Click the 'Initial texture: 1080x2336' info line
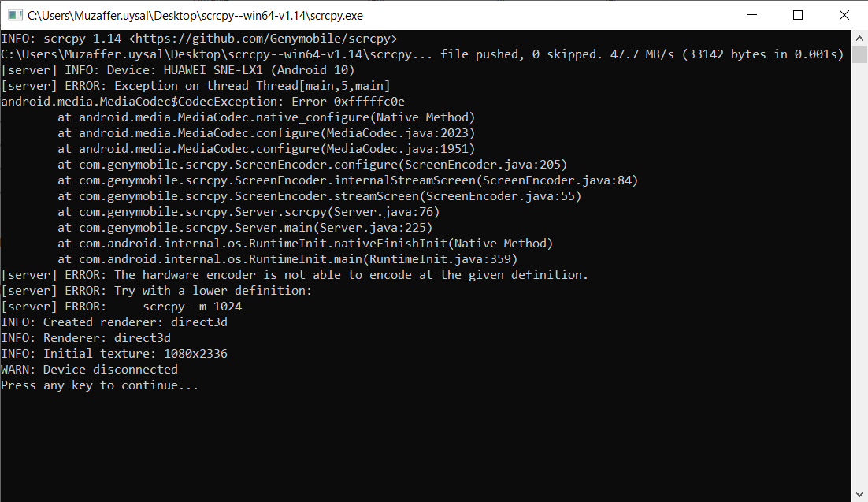The image size is (868, 502). click(114, 353)
